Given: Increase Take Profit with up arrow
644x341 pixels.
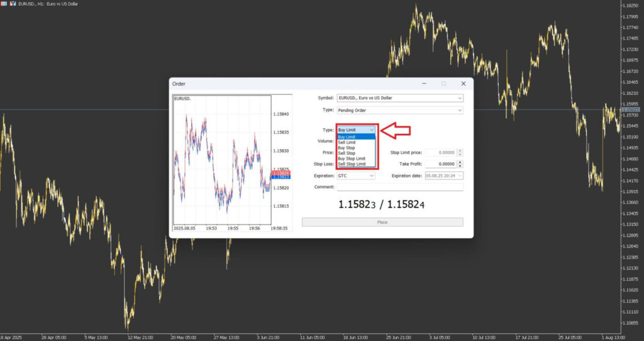Looking at the screenshot, I should click(x=460, y=162).
